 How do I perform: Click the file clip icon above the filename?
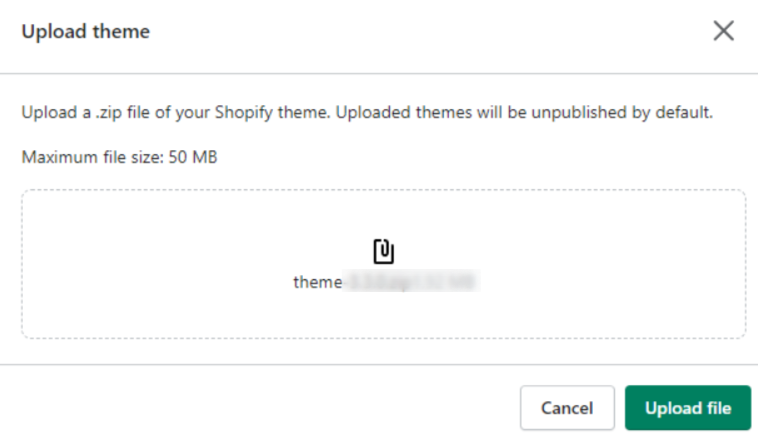(383, 250)
